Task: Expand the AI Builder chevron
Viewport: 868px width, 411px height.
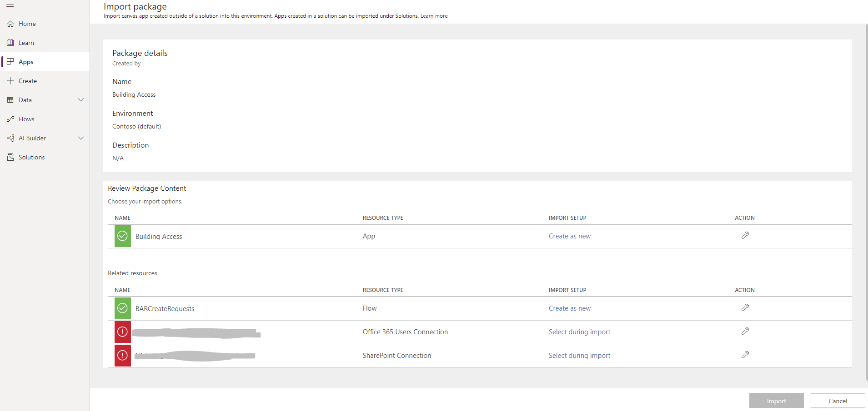Action: click(x=81, y=138)
